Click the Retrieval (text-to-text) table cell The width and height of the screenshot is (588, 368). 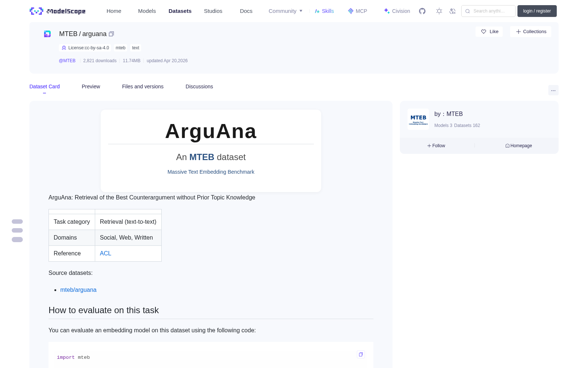[x=128, y=222]
